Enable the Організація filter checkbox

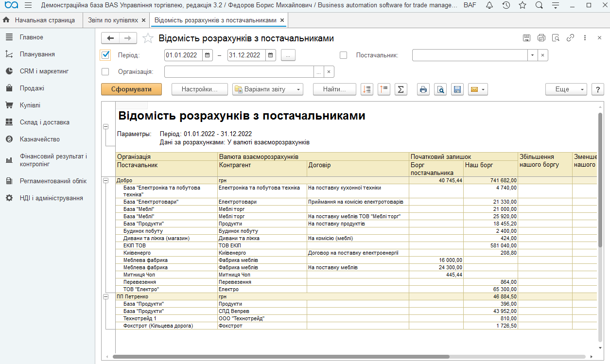point(105,72)
